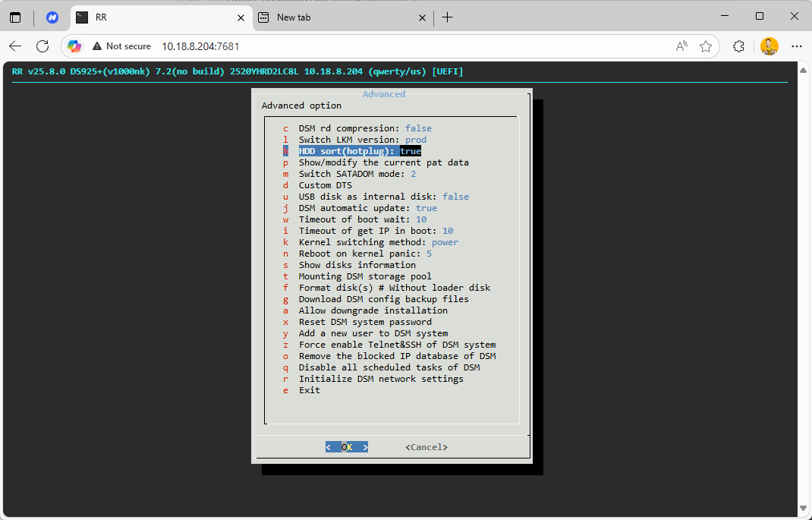
Task: Add page to favorites with star icon
Action: click(705, 46)
